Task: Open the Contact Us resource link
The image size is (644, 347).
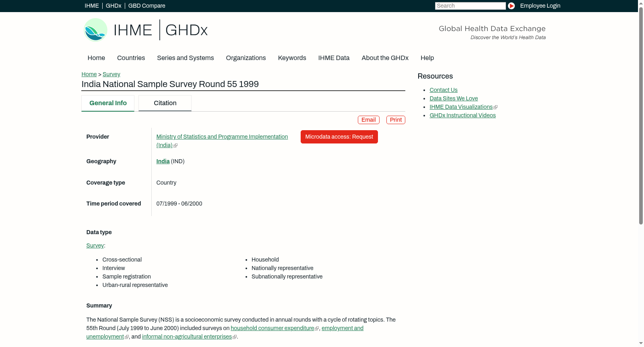Action: click(444, 90)
